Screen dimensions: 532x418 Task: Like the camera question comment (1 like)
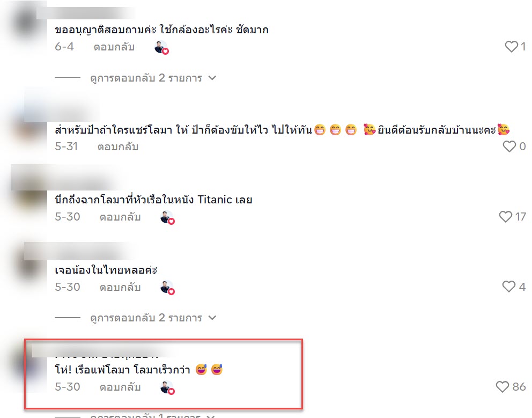coord(511,47)
